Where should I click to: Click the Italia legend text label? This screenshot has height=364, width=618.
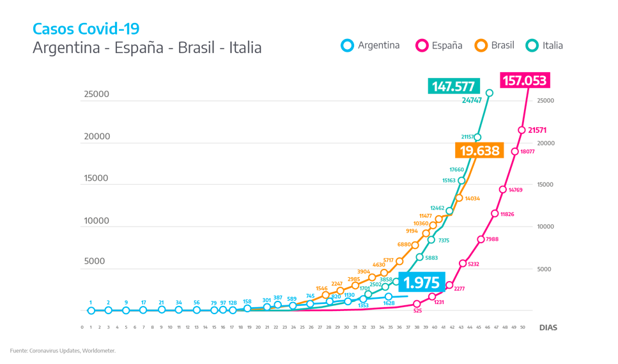(553, 45)
